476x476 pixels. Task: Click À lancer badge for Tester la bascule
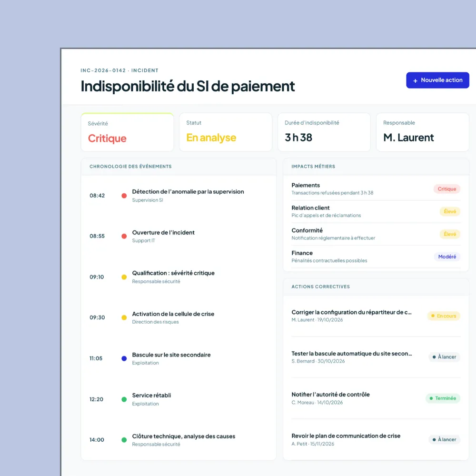pyautogui.click(x=444, y=357)
